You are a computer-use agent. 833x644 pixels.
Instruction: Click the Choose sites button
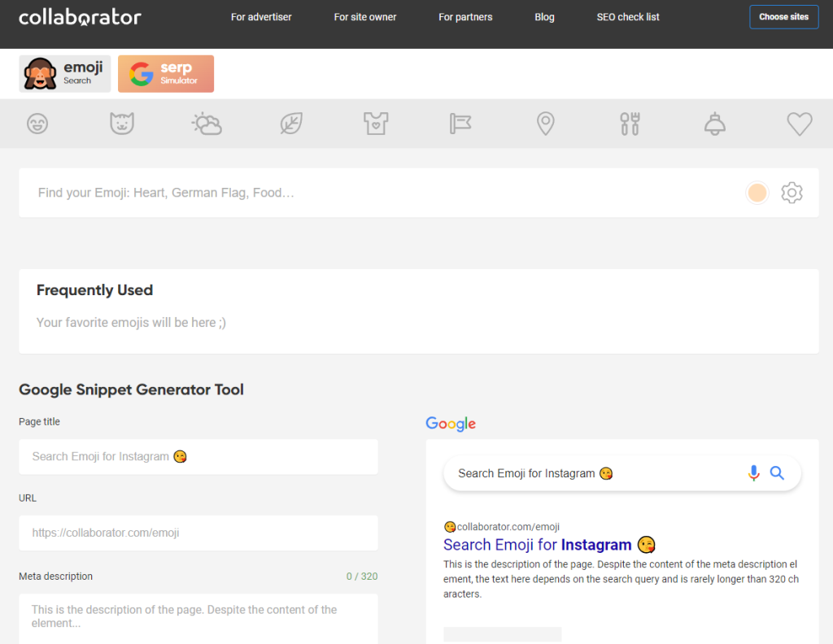pos(783,17)
